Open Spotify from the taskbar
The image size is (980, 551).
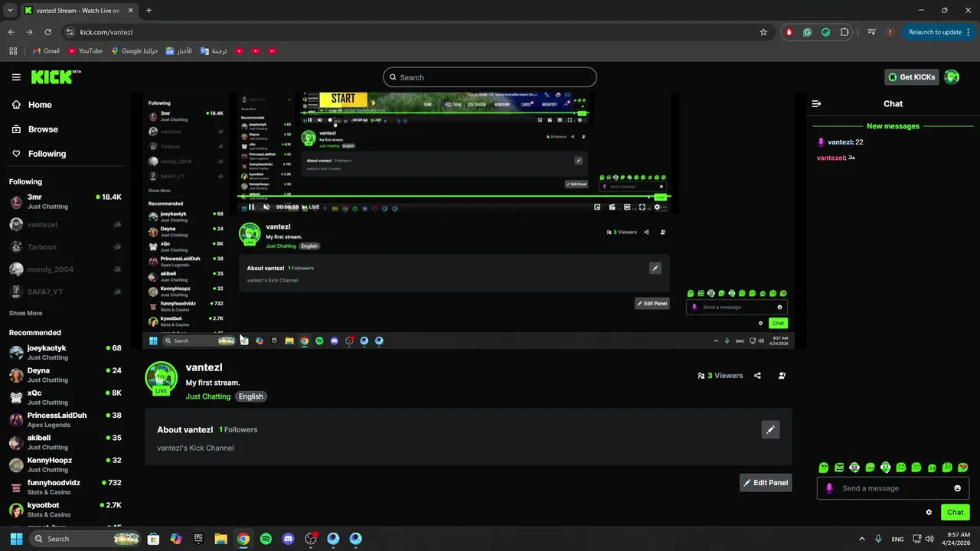pos(266,539)
